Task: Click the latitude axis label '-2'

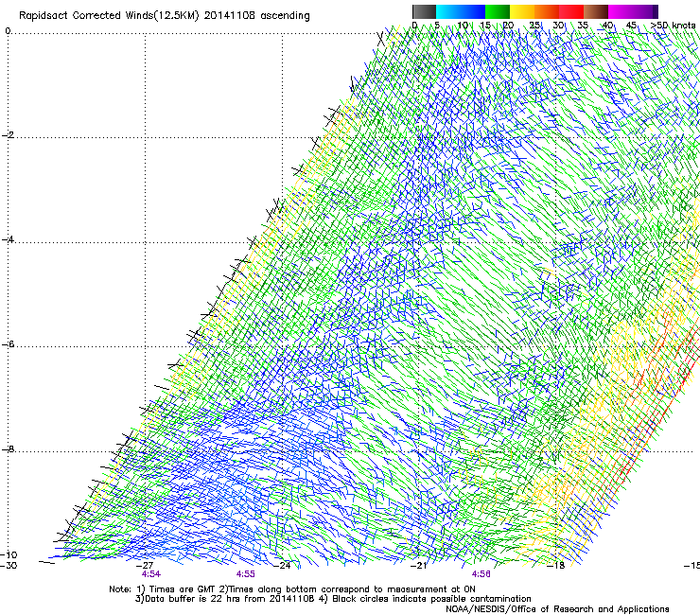Action: (8, 135)
